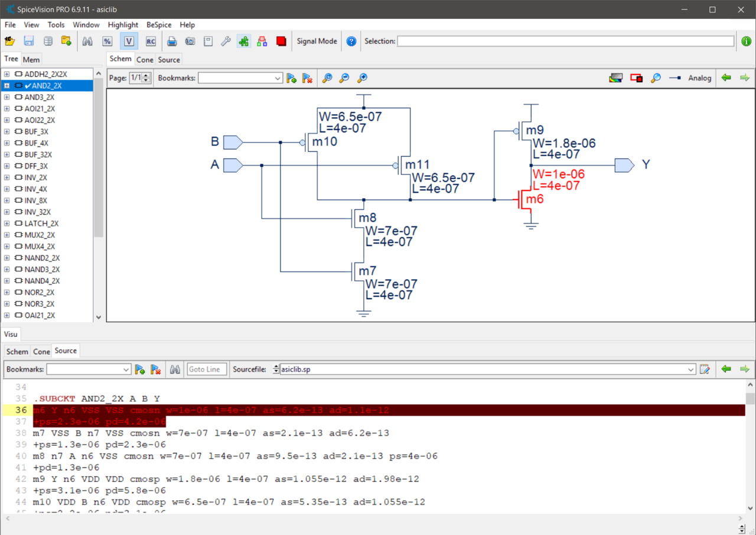Toggle the V display button in toolbar
Viewport: 756px width, 535px height.
tap(129, 41)
